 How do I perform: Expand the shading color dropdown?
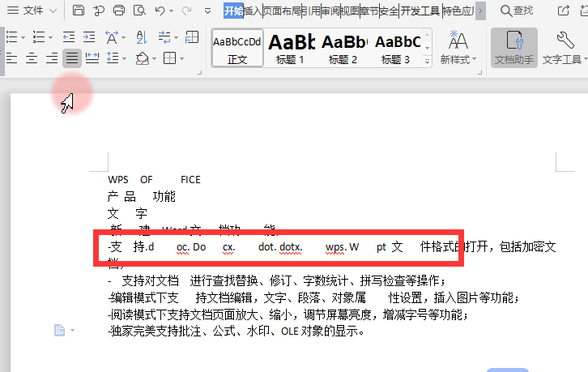pyautogui.click(x=154, y=58)
